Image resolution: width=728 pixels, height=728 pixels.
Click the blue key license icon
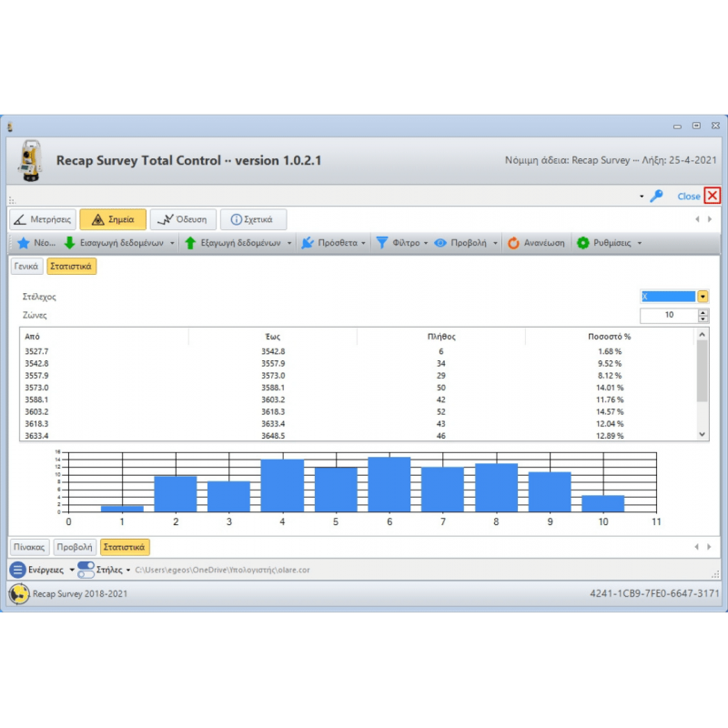[656, 196]
